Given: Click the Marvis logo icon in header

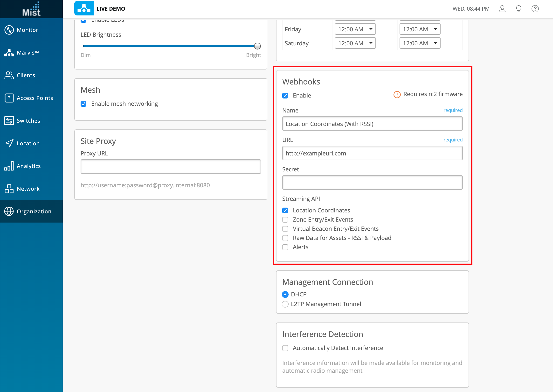Looking at the screenshot, I should click(84, 8).
